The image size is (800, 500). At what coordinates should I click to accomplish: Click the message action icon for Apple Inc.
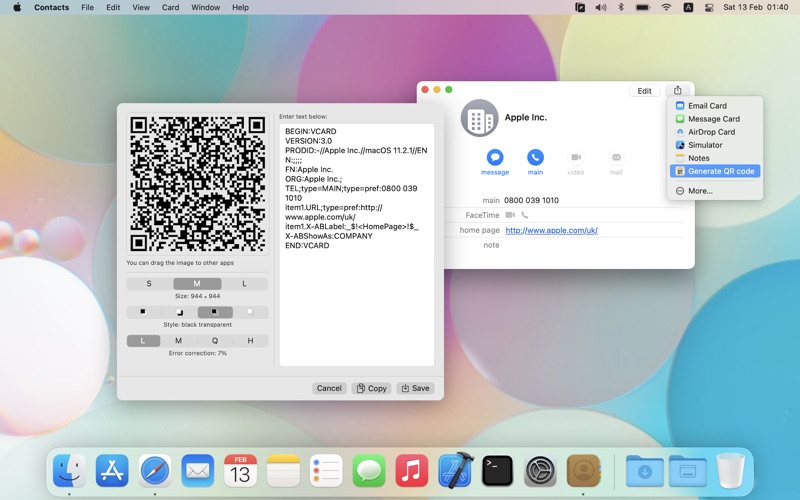(x=494, y=157)
